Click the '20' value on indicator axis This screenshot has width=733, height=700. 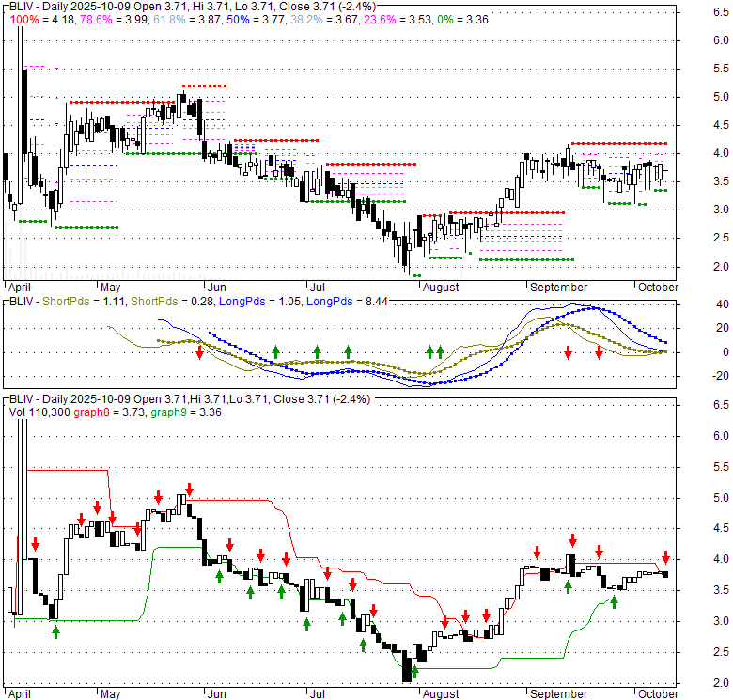click(x=723, y=328)
